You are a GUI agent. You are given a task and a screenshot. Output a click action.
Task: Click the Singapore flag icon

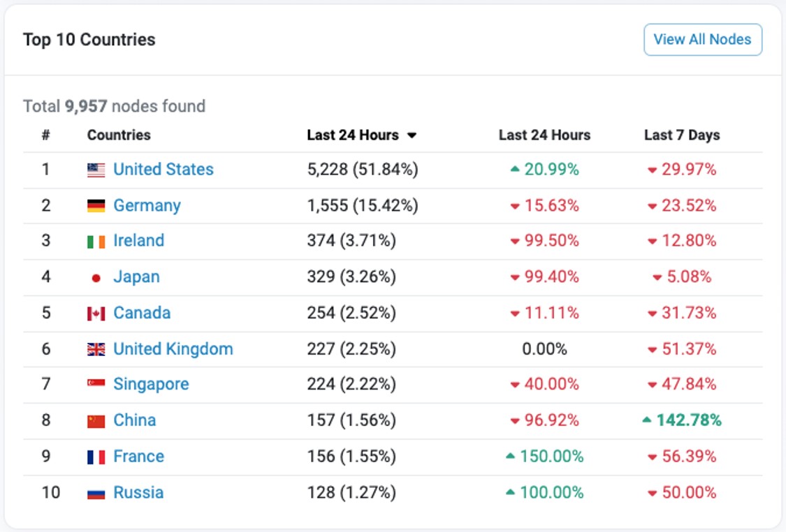click(96, 385)
